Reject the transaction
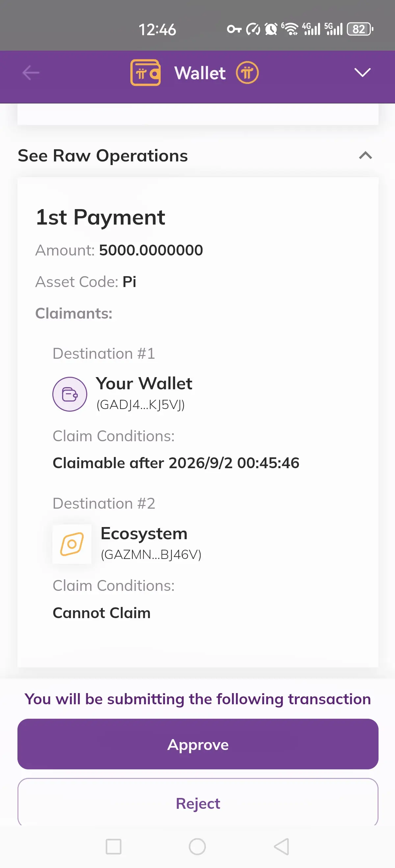The width and height of the screenshot is (395, 868). click(198, 803)
